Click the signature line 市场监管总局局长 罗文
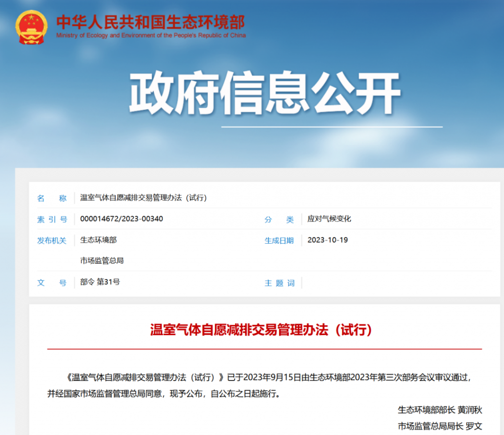This screenshot has height=435, width=504. coord(440,426)
